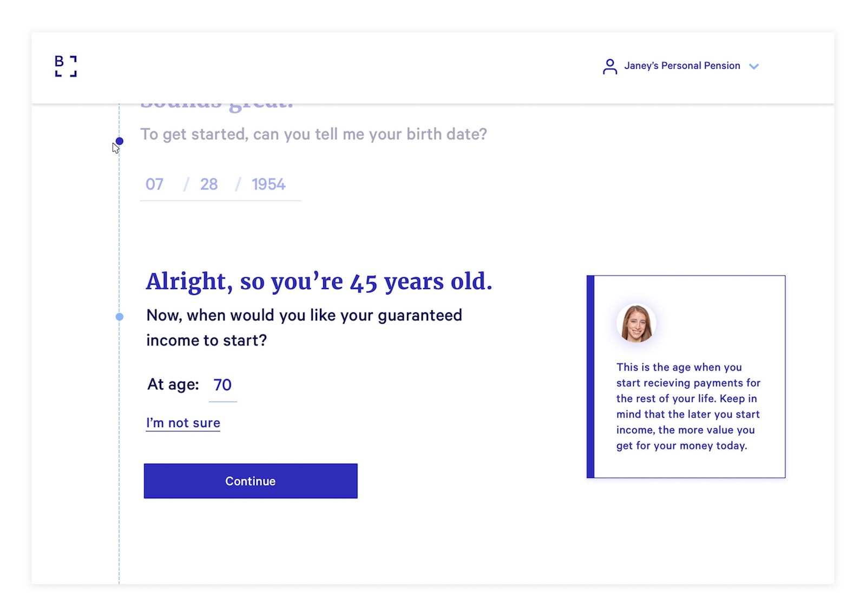Viewport: 866px width, 616px height.
Task: Click the birth year field 1954
Action: point(268,185)
